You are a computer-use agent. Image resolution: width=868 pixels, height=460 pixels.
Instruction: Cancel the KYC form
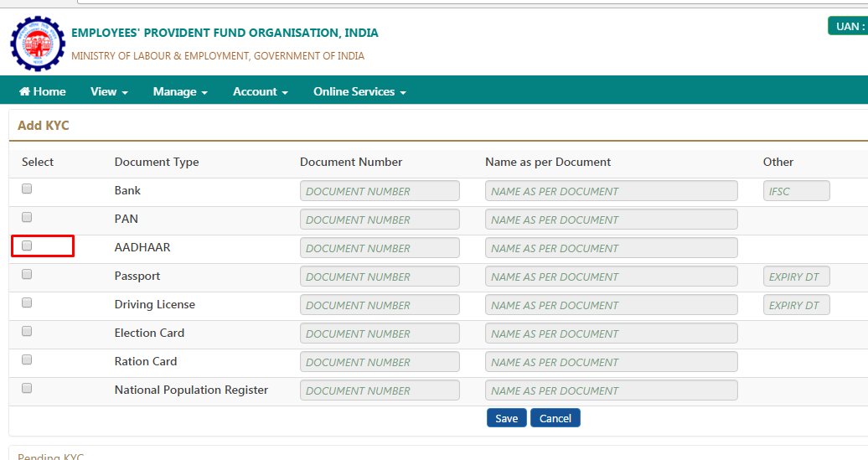click(555, 418)
